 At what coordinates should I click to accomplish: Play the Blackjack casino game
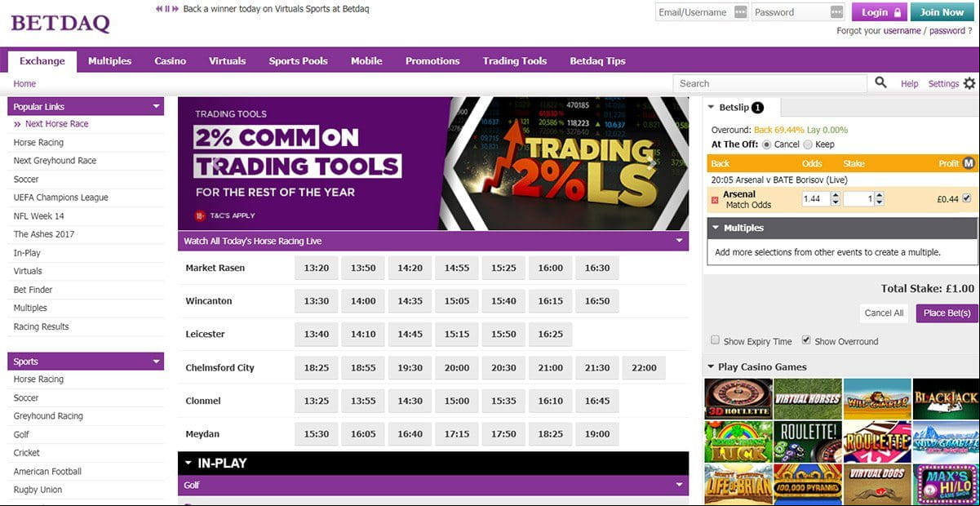[947, 399]
